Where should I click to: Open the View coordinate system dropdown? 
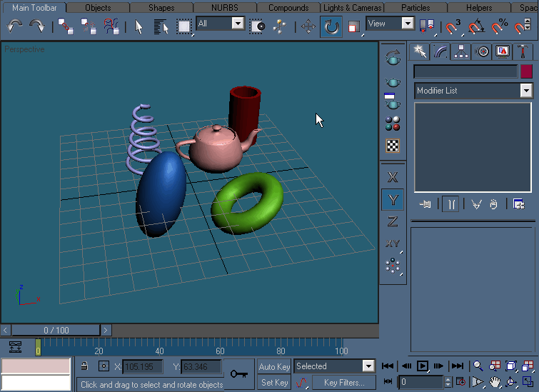tap(408, 24)
